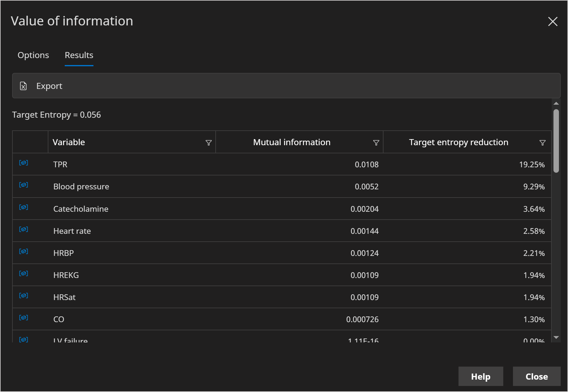Click the scrollbar up arrow
The width and height of the screenshot is (568, 392).
click(x=556, y=104)
